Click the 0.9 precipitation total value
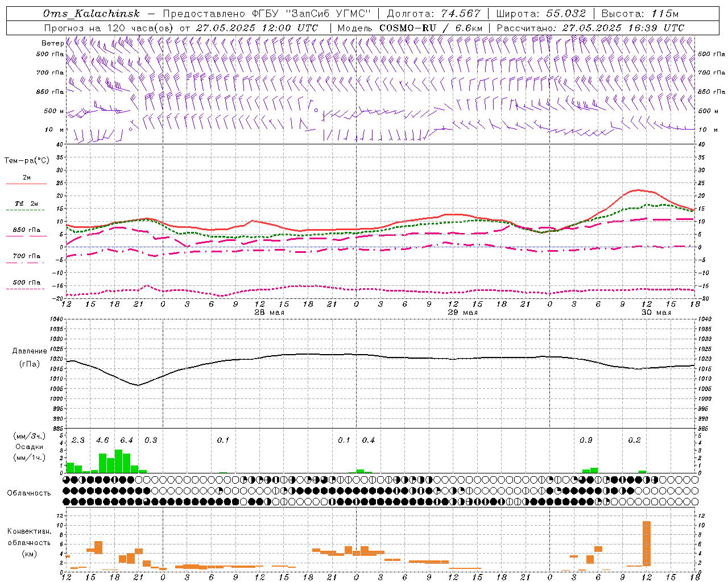Screen dimensions: 728x582 pyautogui.click(x=586, y=440)
